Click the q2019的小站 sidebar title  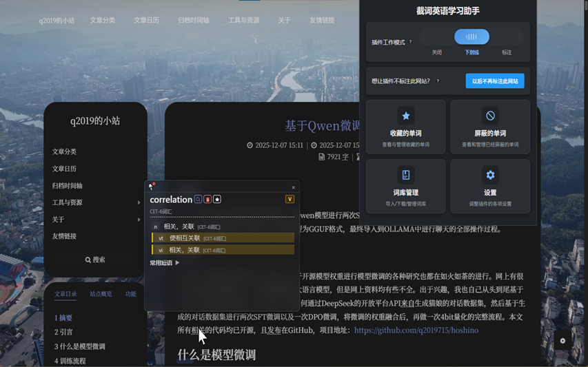pos(95,121)
